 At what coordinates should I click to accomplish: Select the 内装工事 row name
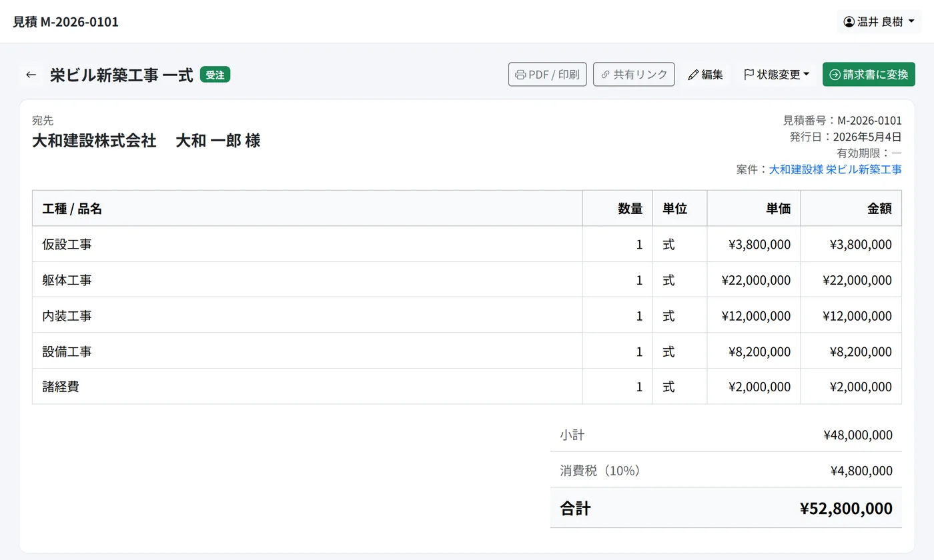point(67,316)
